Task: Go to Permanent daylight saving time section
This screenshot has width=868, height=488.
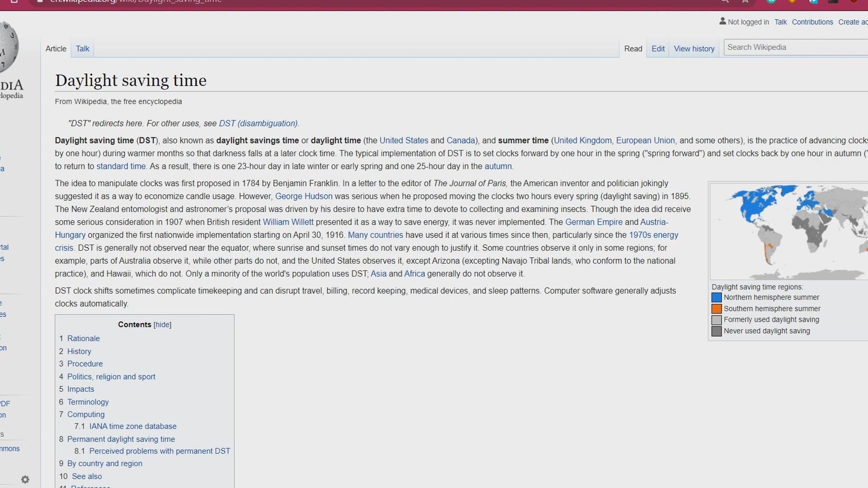Action: click(121, 439)
